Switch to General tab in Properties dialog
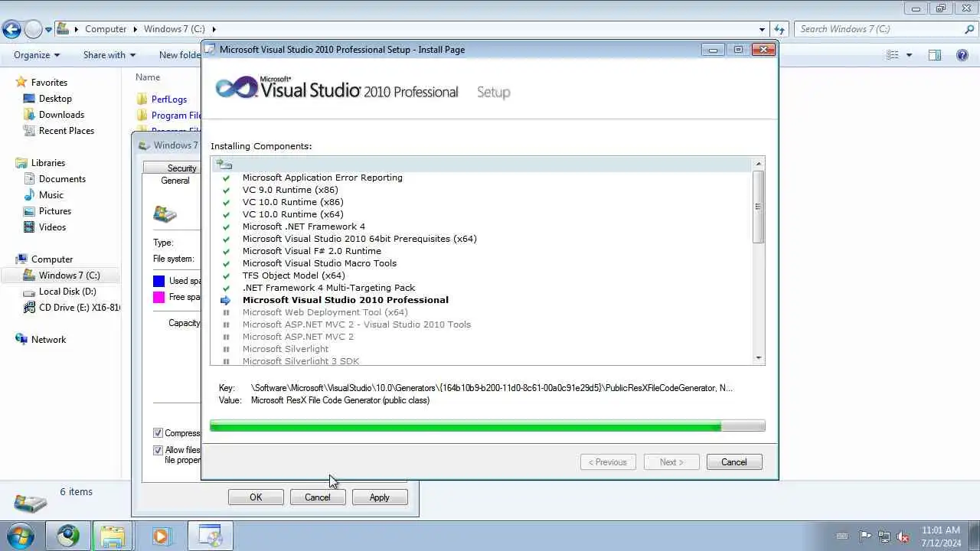The height and width of the screenshot is (551, 980). coord(175,181)
